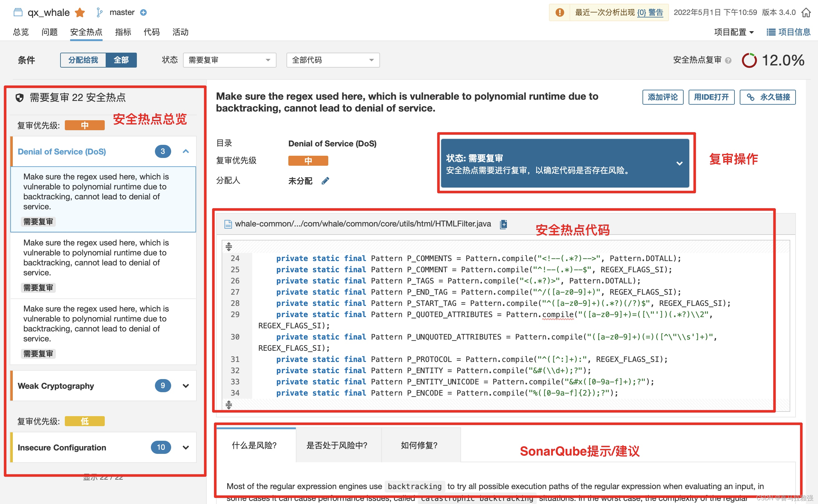The width and height of the screenshot is (818, 504).
Task: Click the master branch icon
Action: coord(99,12)
